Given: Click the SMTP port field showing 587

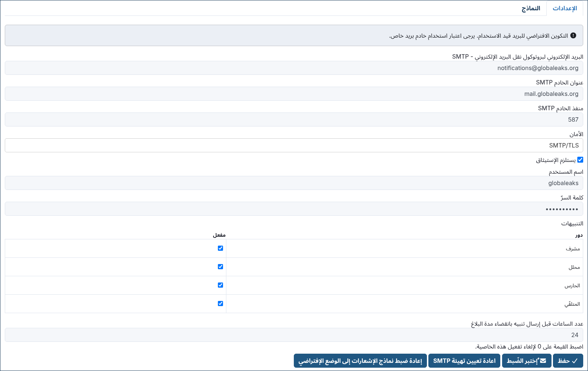Looking at the screenshot, I should [x=294, y=119].
